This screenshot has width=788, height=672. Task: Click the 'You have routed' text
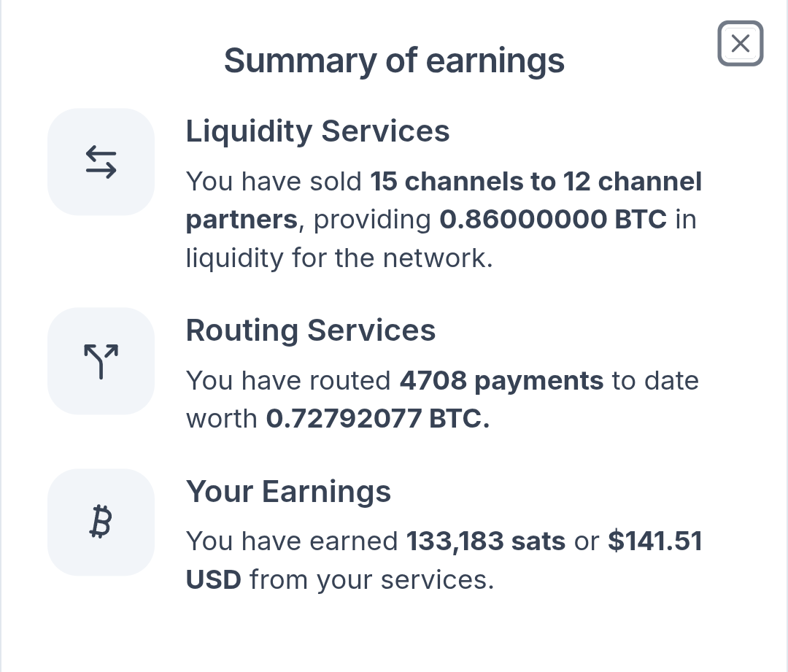288,380
